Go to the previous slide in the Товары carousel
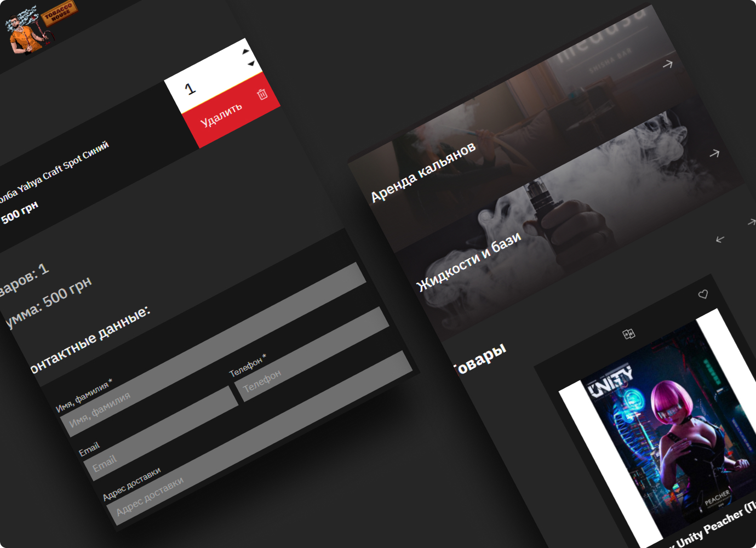This screenshot has width=756, height=548. click(720, 239)
